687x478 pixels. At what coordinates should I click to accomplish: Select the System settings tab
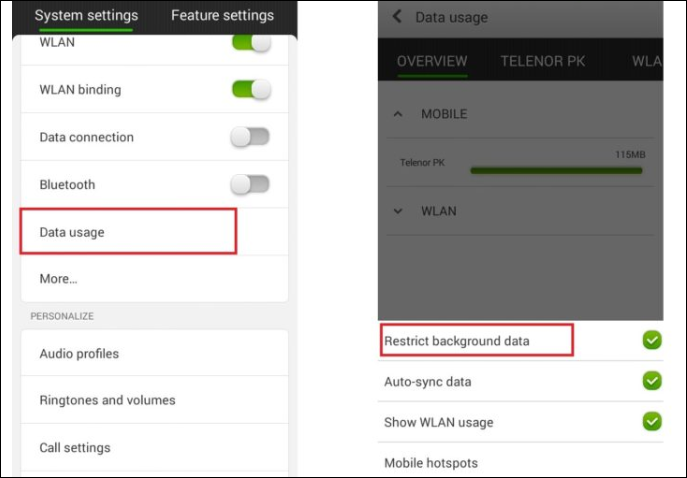(86, 16)
